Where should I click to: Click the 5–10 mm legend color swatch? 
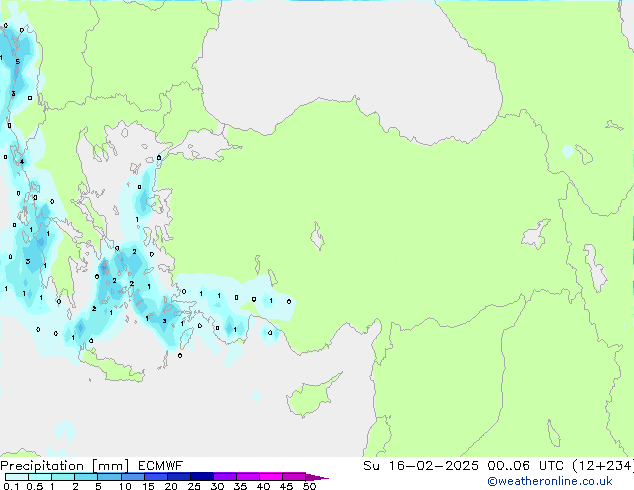tap(109, 477)
